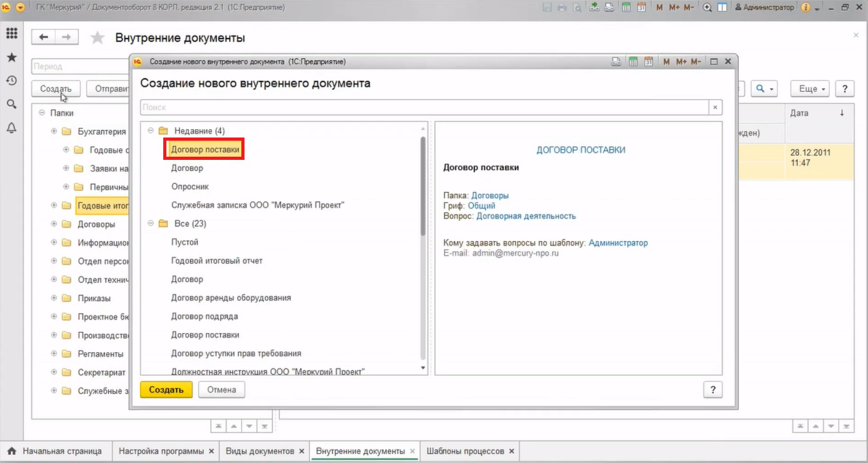Click the template list vertical scrollbar

click(x=422, y=185)
